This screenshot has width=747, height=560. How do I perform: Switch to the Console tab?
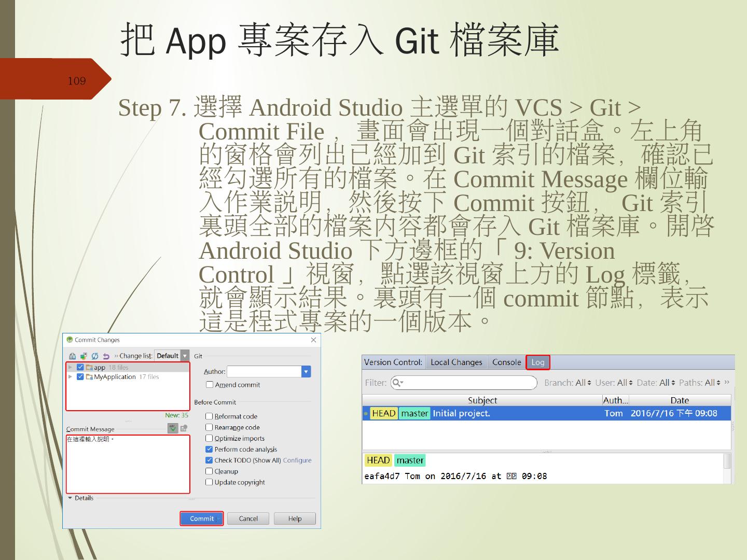(x=507, y=362)
